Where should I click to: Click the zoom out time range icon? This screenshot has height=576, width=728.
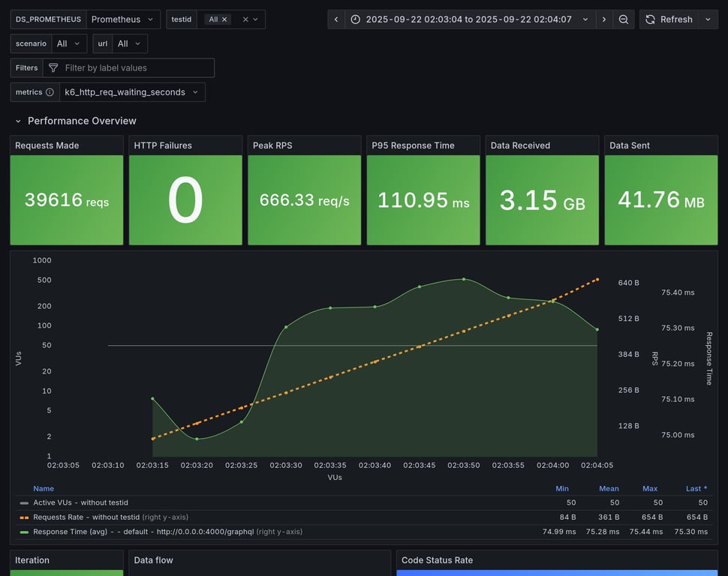coord(624,19)
